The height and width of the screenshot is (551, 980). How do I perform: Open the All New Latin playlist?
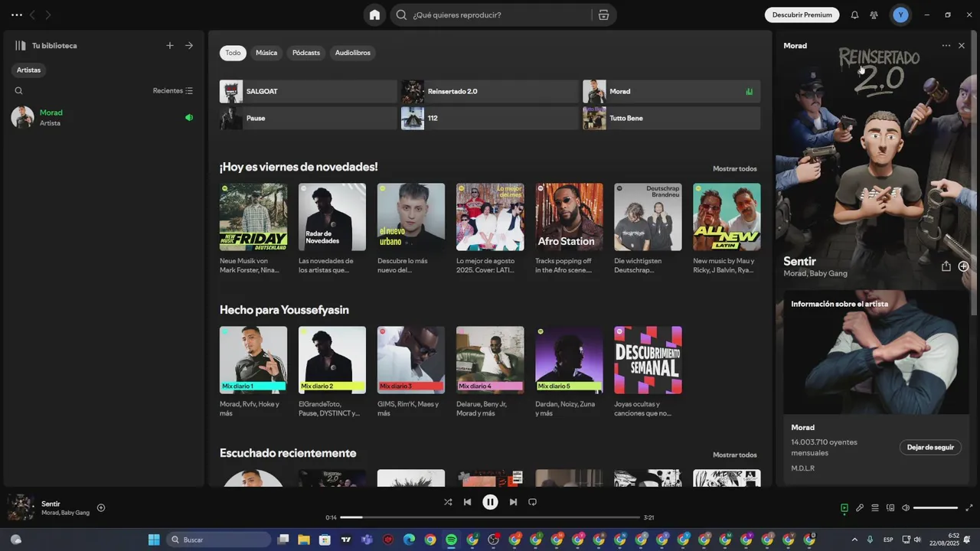pos(727,217)
